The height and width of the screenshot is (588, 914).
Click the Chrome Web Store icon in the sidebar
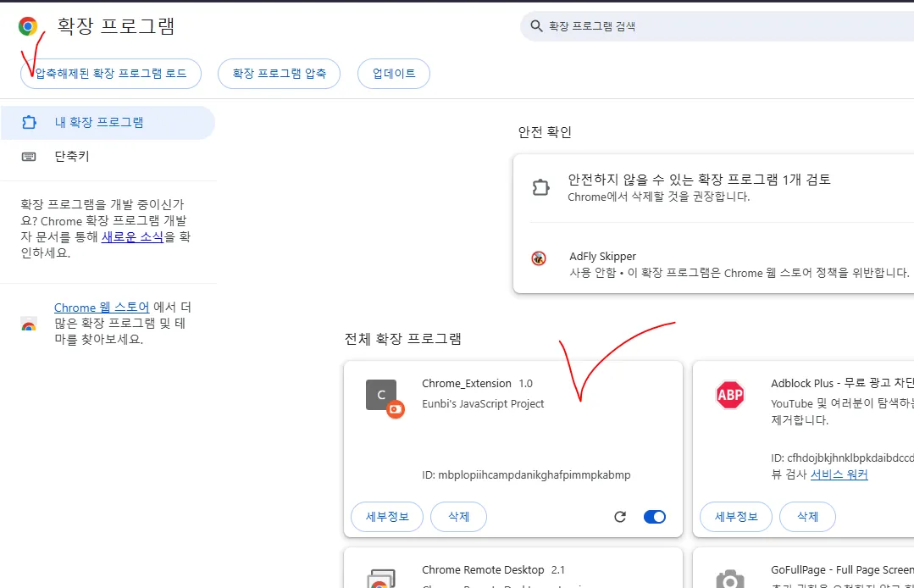[x=29, y=324]
